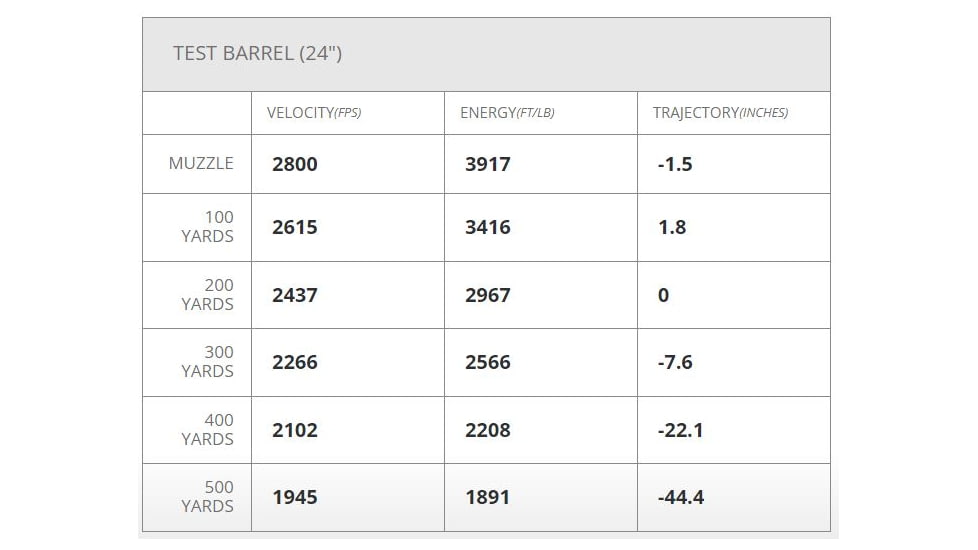Select velocity value 2266 at 300 yards
Screen dimensions: 978x550
295,362
